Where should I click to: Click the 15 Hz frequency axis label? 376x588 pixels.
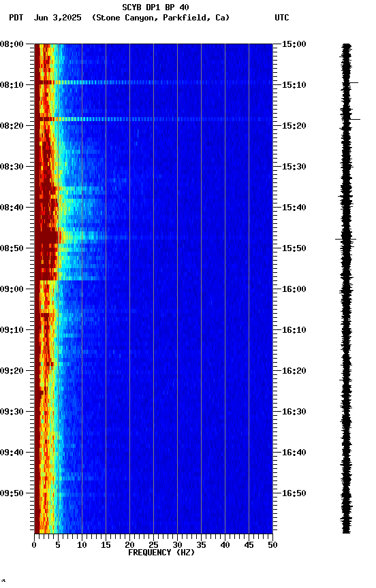pos(106,545)
